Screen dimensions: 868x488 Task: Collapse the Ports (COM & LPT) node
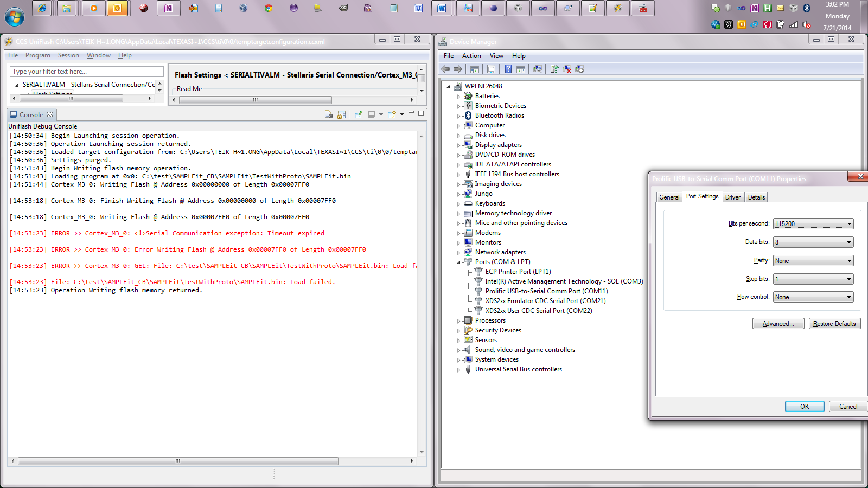point(458,262)
